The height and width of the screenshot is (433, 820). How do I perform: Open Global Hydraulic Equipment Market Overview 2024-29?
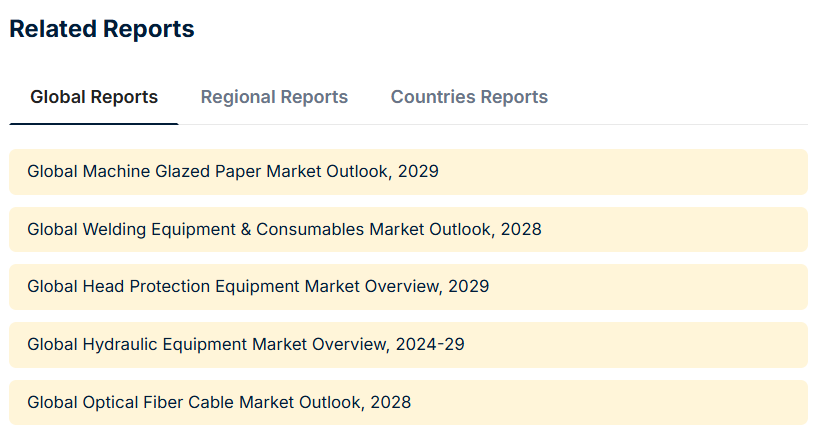[246, 344]
